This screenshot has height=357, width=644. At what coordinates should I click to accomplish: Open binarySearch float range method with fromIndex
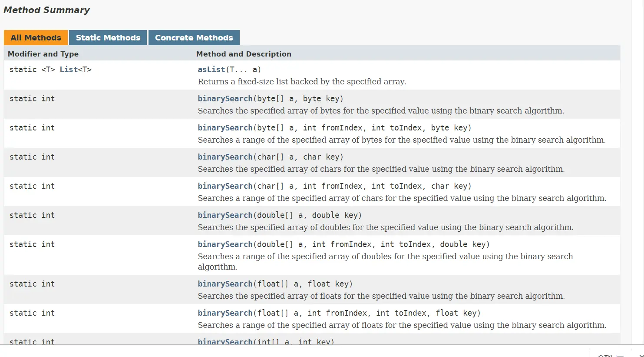tap(225, 313)
